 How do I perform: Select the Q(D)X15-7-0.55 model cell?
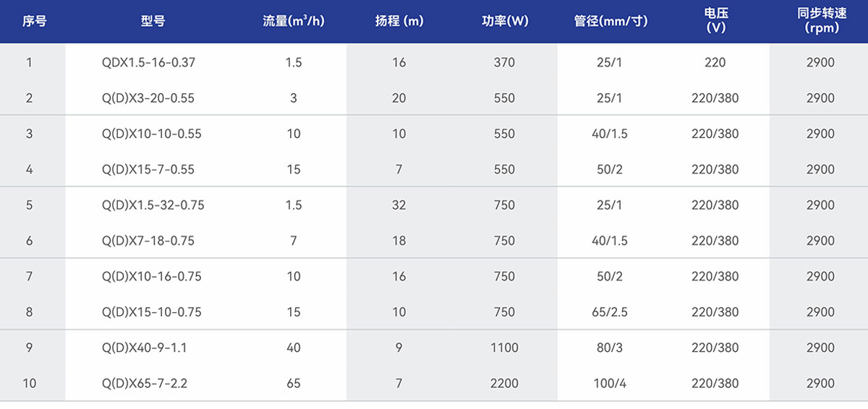pyautogui.click(x=148, y=170)
